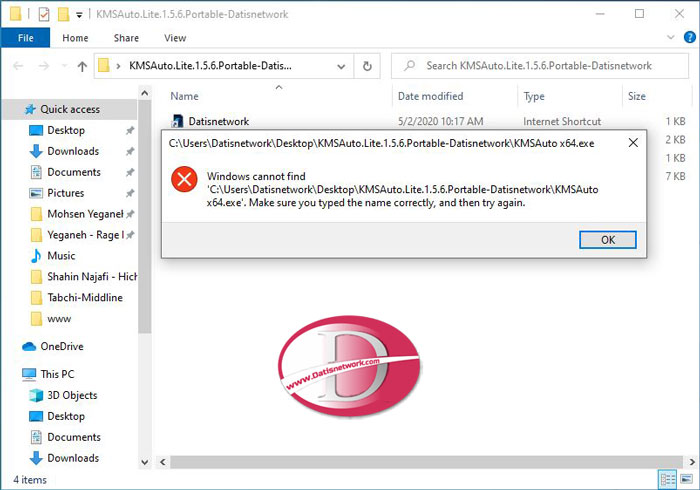
Task: Click the Quick access star icon
Action: [30, 109]
